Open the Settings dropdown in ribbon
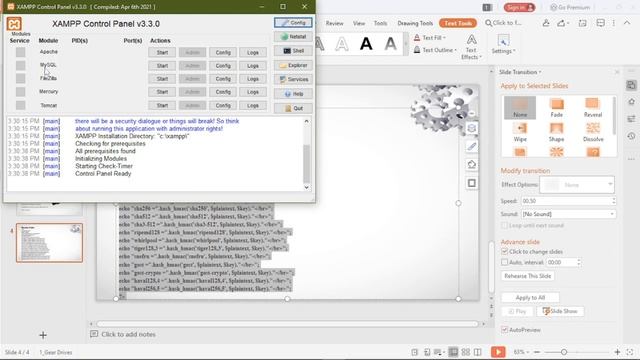This screenshot has width=640, height=360. click(x=503, y=44)
